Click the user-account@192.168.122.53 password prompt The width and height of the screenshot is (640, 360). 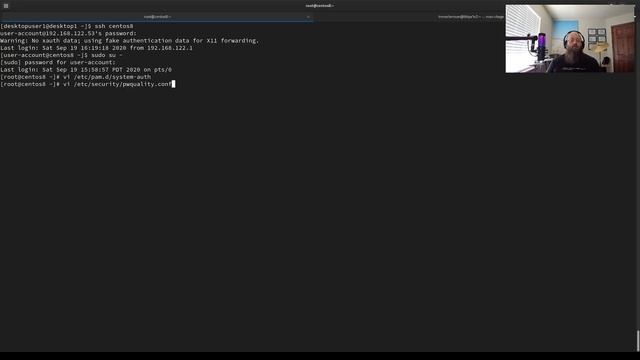coord(68,33)
